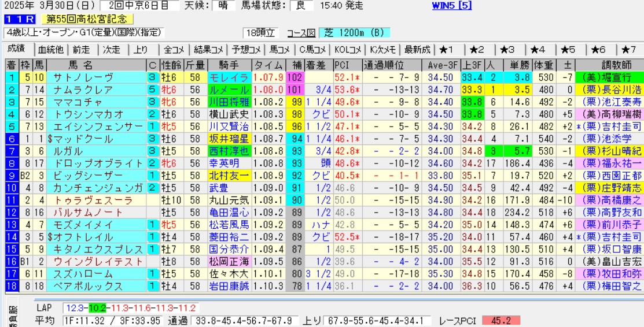
Task: Sort by the タイム column header
Action: [x=268, y=65]
